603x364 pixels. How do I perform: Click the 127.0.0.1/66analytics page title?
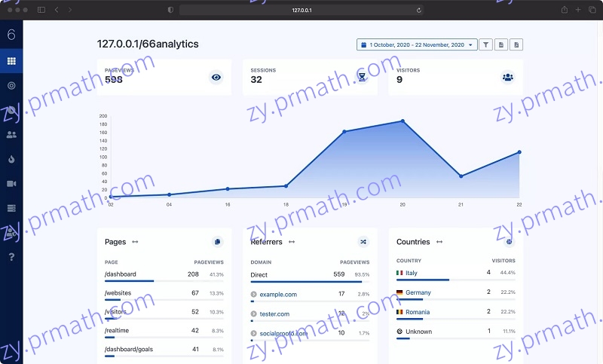[148, 44]
